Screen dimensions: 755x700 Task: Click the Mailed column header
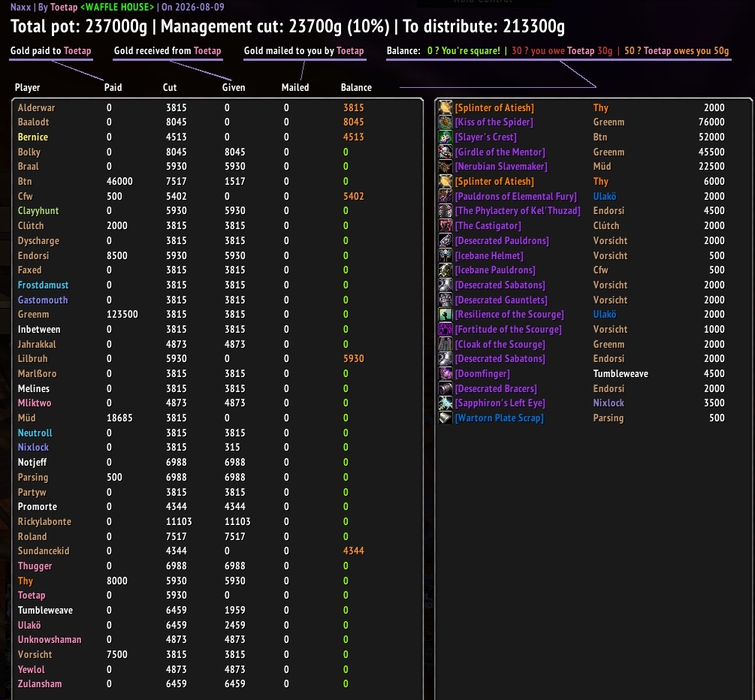coord(295,88)
